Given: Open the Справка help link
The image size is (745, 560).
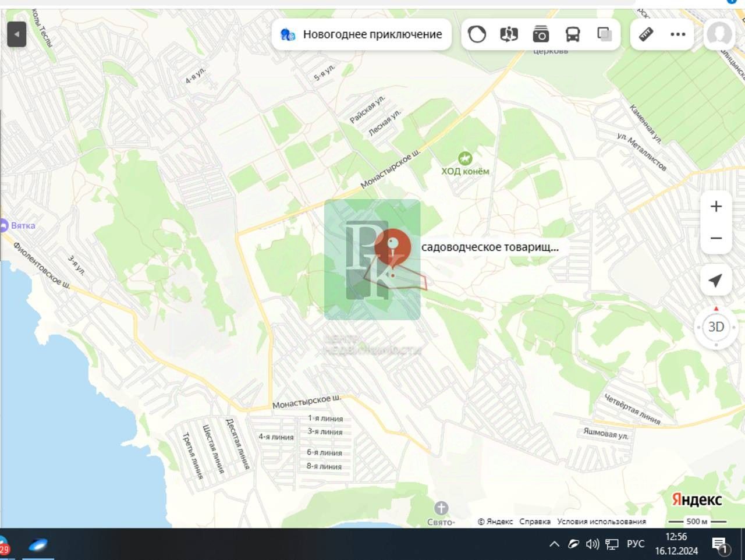Looking at the screenshot, I should 535,522.
